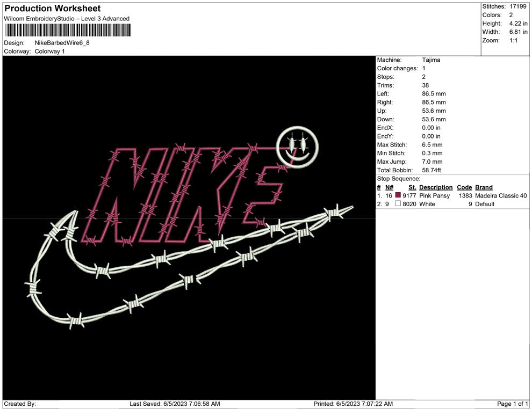Click the Pink Pansy description text
The height and width of the screenshot is (409, 532).
click(435, 195)
